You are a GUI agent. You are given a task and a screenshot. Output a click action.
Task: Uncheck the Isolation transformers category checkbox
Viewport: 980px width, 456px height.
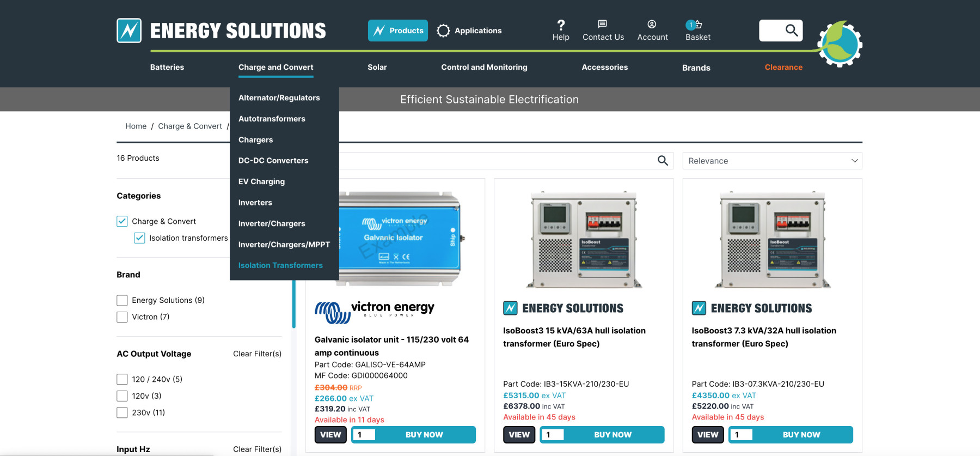(x=139, y=238)
